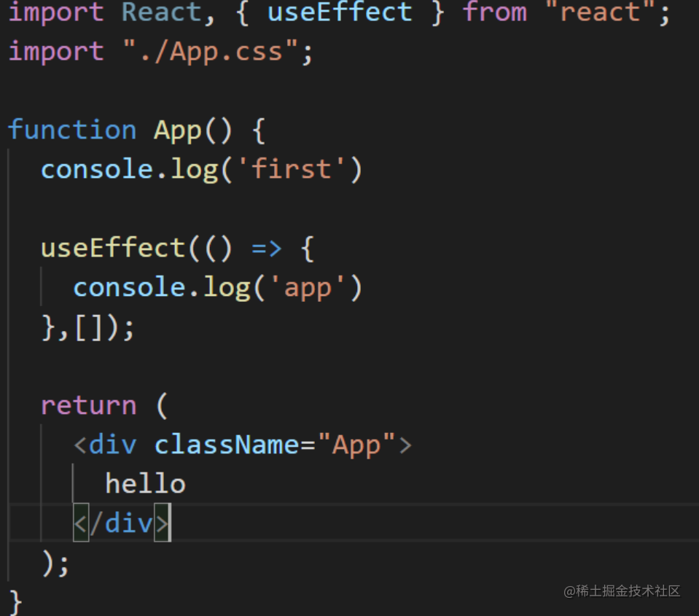699x616 pixels.
Task: Click the 'app' string inside console.log
Action: coord(308,286)
